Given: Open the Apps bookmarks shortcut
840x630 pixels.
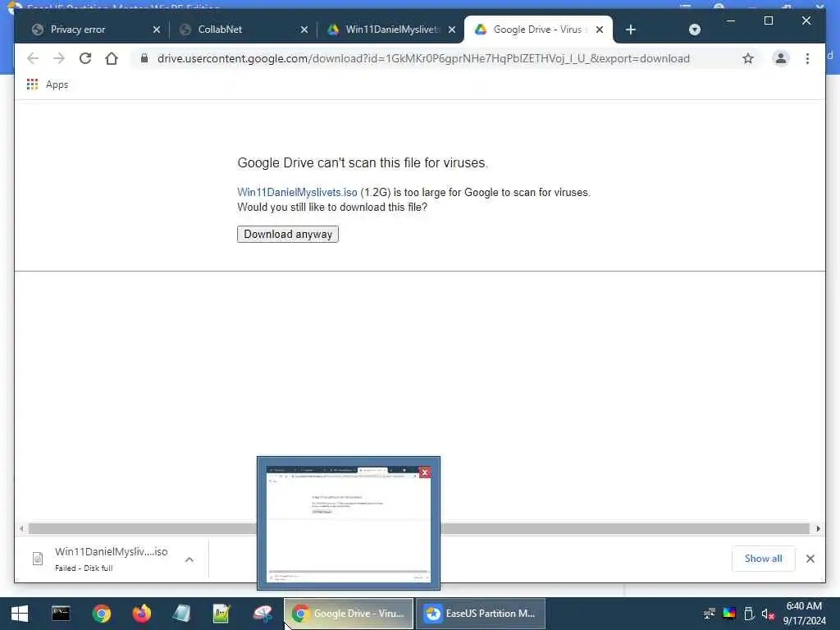Looking at the screenshot, I should point(47,84).
